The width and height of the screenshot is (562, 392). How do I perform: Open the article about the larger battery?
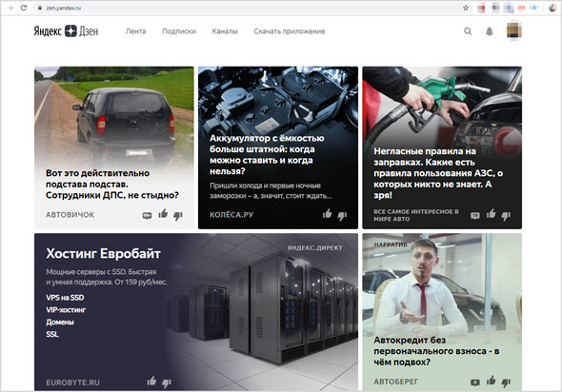point(267,155)
